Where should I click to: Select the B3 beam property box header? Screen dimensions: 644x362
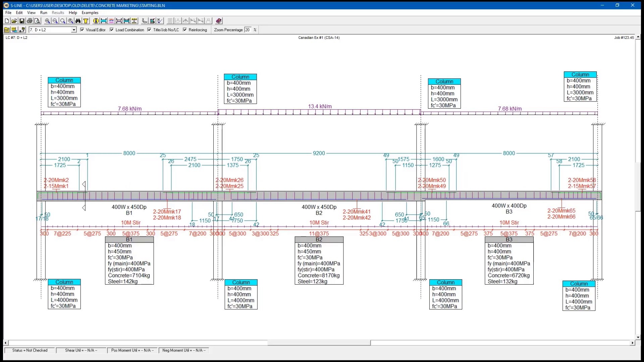509,240
